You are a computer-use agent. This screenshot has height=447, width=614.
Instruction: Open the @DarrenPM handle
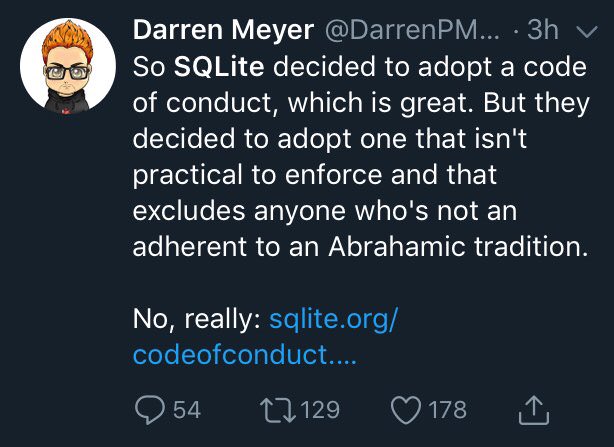click(x=412, y=30)
